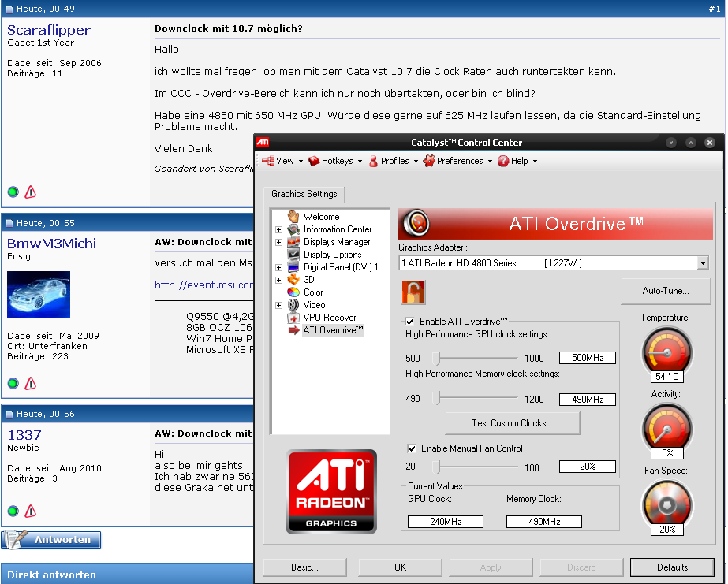Click the Basic button
Viewport: 728px width, 584px height.
click(304, 567)
